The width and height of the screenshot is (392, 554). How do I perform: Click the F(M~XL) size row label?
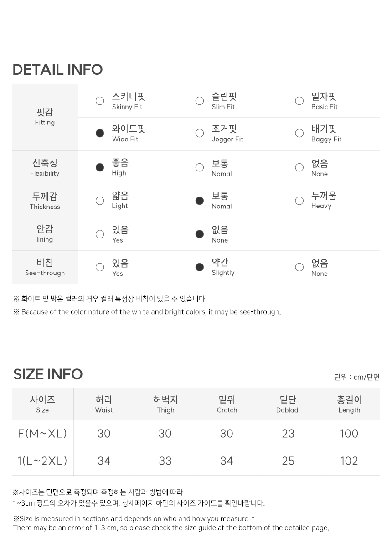[x=42, y=434]
